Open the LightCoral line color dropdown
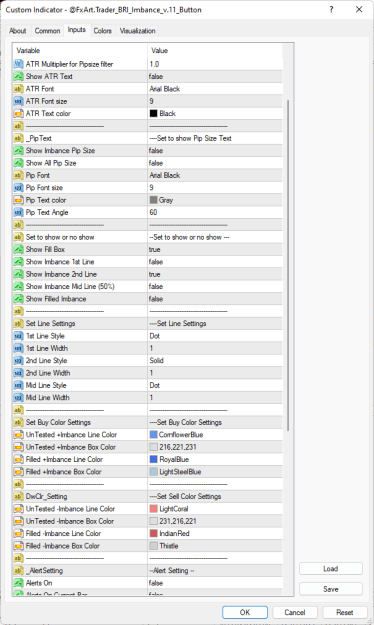The height and width of the screenshot is (625, 374). (215, 509)
